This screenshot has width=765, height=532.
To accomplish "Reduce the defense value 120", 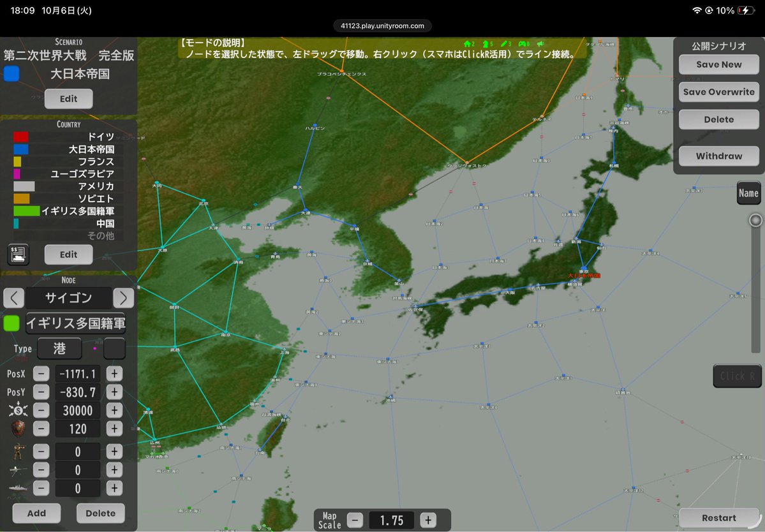I will [41, 429].
